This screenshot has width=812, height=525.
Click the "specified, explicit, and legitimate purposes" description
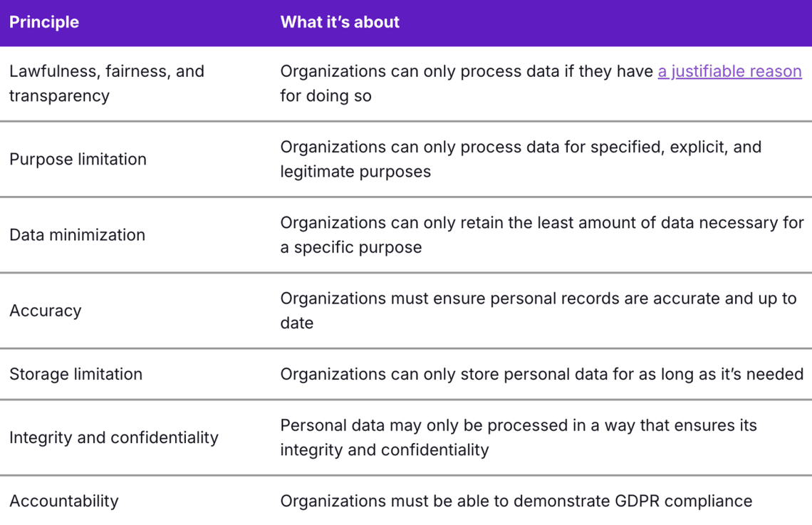point(520,159)
